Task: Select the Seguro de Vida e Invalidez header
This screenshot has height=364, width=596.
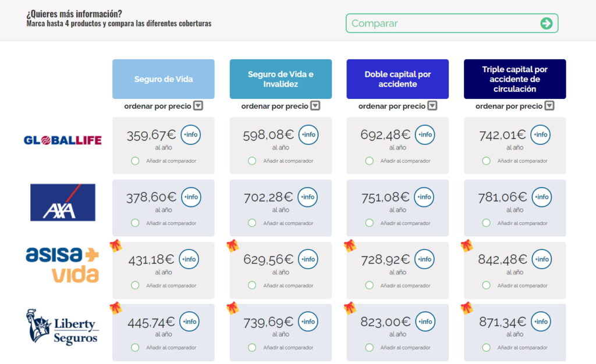Action: (281, 79)
